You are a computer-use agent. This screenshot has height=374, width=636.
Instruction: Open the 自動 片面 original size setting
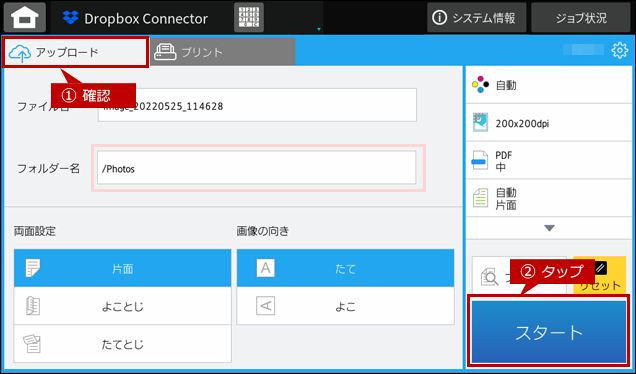pyautogui.click(x=549, y=198)
